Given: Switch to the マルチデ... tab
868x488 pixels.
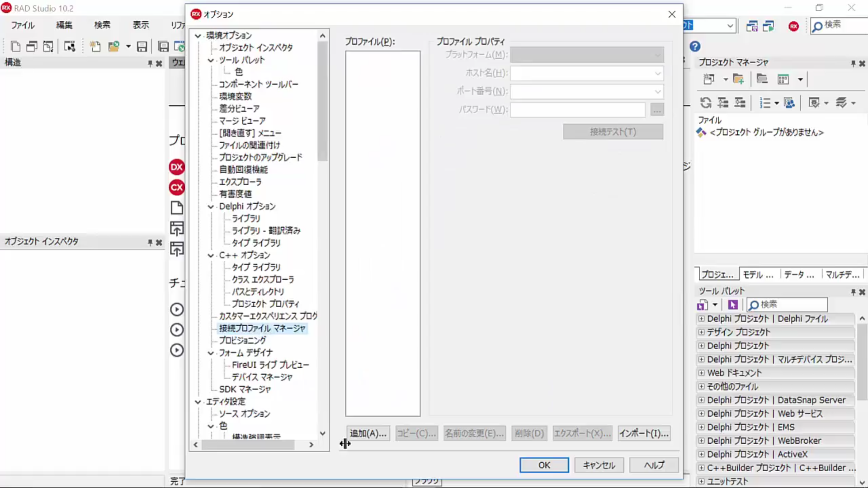Looking at the screenshot, I should tap(843, 275).
